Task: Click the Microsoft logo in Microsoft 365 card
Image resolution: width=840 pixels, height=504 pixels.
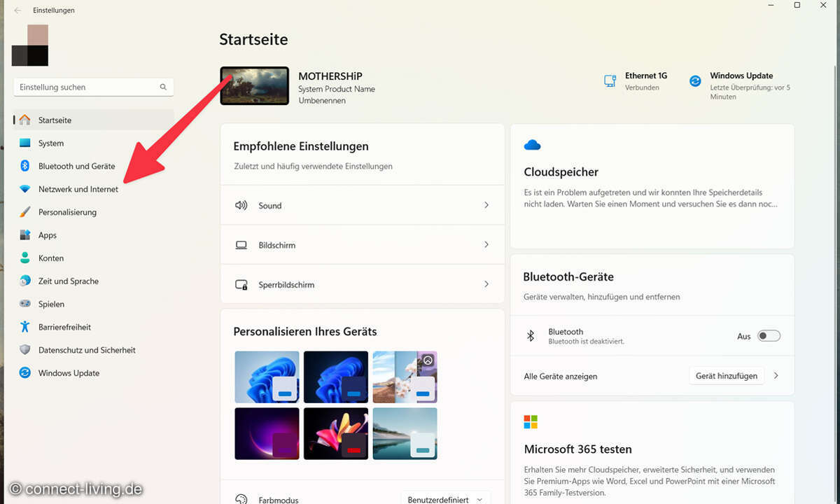Action: pos(531,422)
